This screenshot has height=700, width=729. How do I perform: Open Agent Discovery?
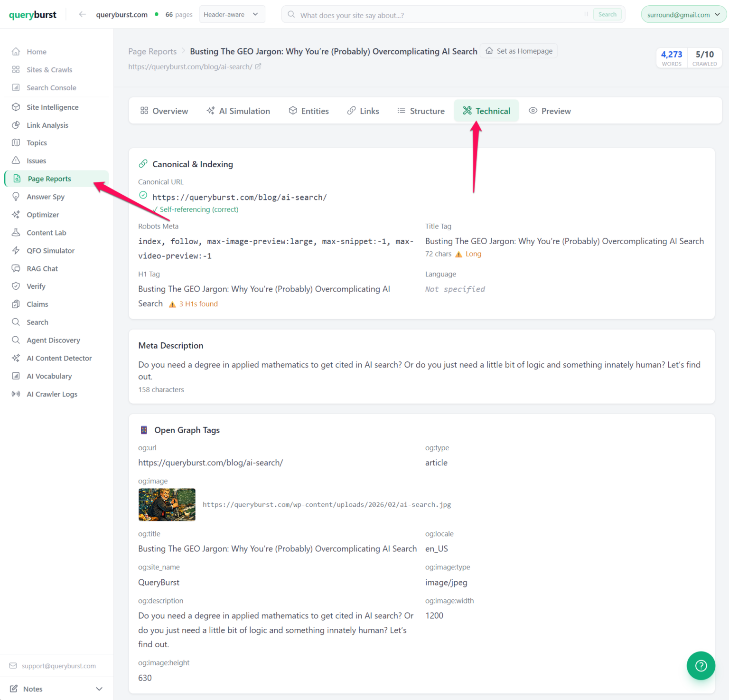pyautogui.click(x=53, y=341)
